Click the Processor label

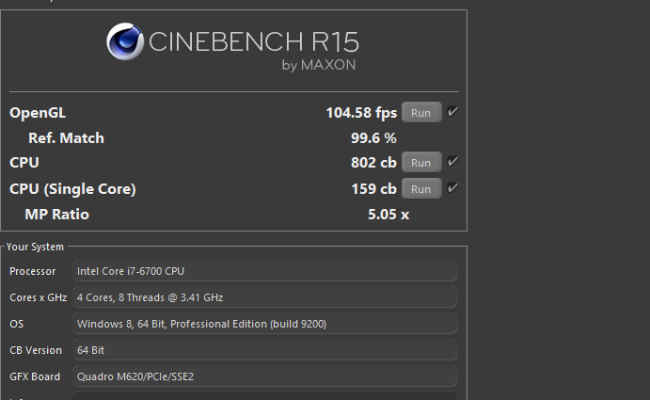pos(32,271)
